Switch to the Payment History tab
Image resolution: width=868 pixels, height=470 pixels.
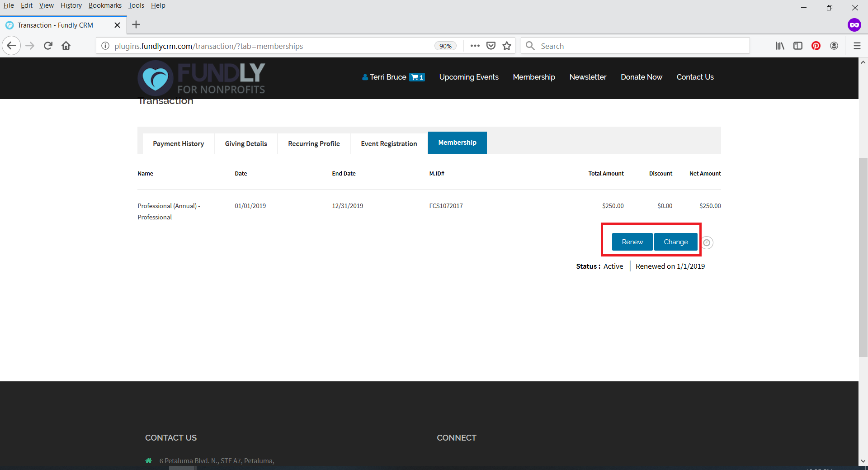pos(178,144)
